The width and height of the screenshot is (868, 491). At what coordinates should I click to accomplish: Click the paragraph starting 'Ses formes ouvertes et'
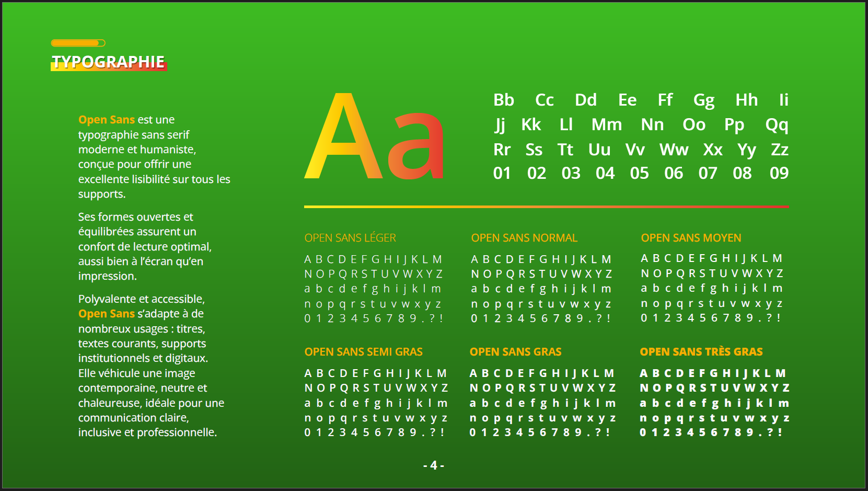point(145,246)
